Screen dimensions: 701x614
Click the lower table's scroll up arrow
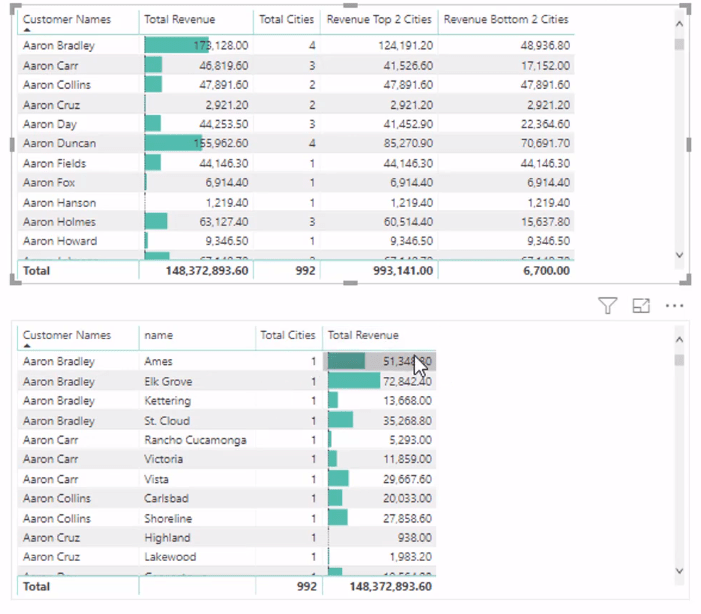coord(679,339)
